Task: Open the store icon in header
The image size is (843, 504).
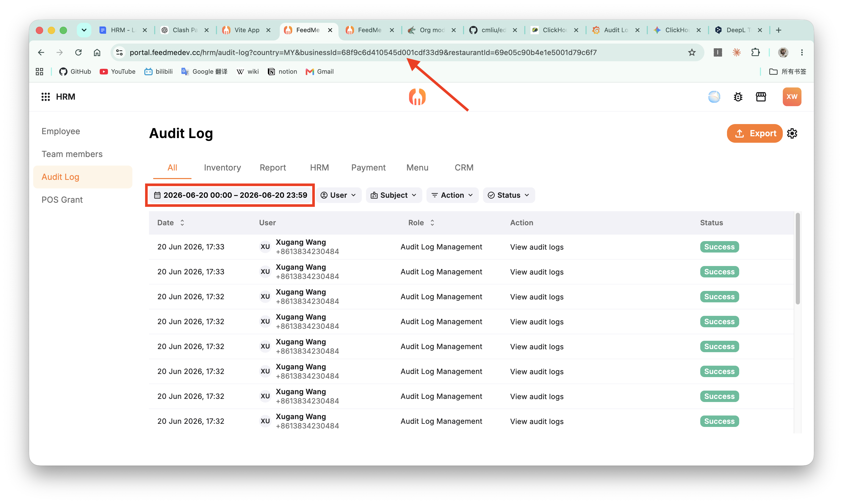Action: [x=761, y=97]
